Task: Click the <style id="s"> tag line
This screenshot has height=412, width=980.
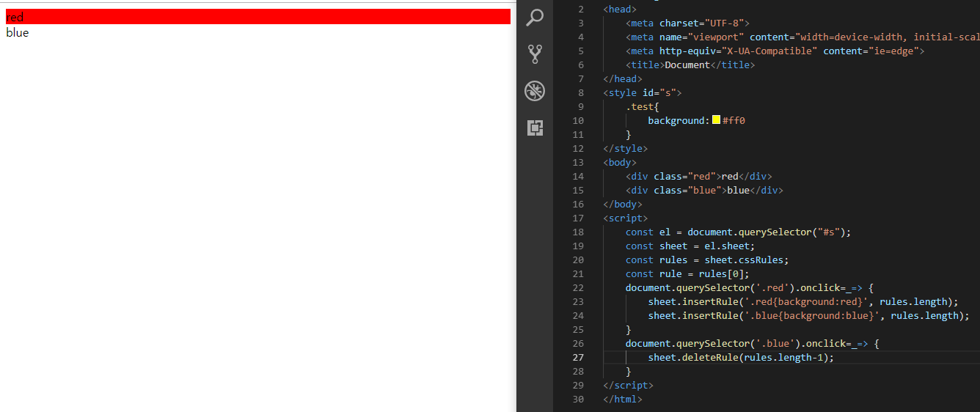Action: pyautogui.click(x=643, y=93)
